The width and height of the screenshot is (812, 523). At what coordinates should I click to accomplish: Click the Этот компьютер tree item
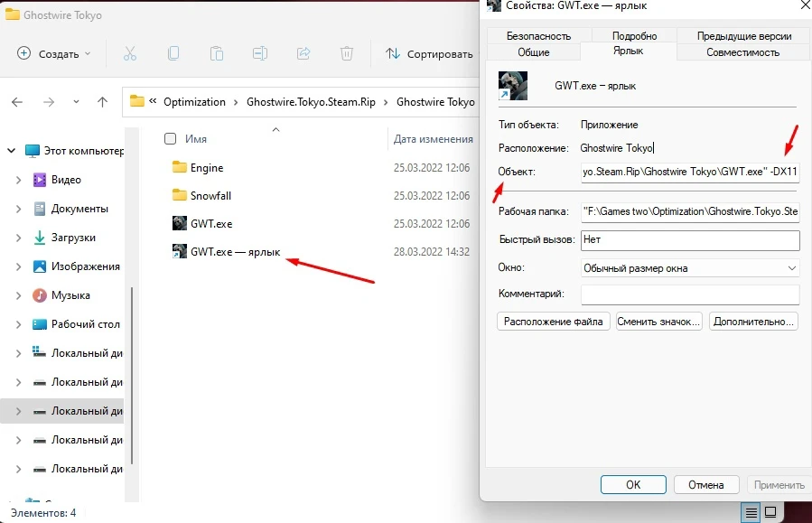click(75, 151)
